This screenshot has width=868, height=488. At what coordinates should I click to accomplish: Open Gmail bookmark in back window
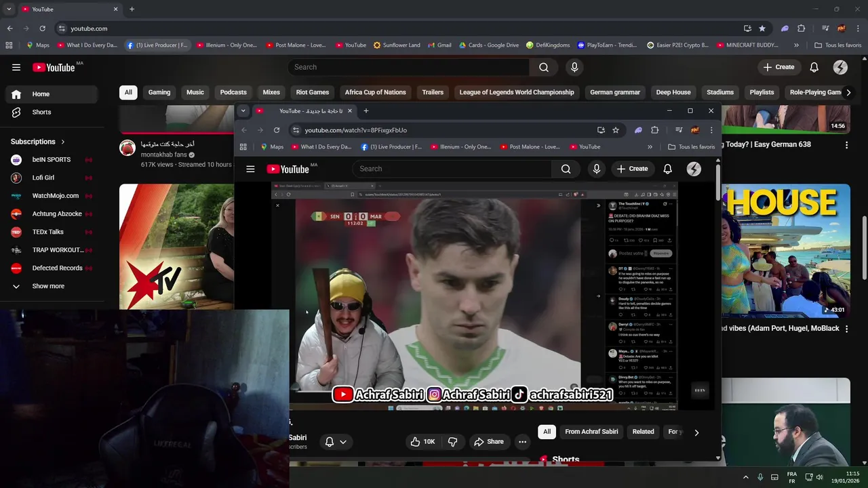[440, 45]
